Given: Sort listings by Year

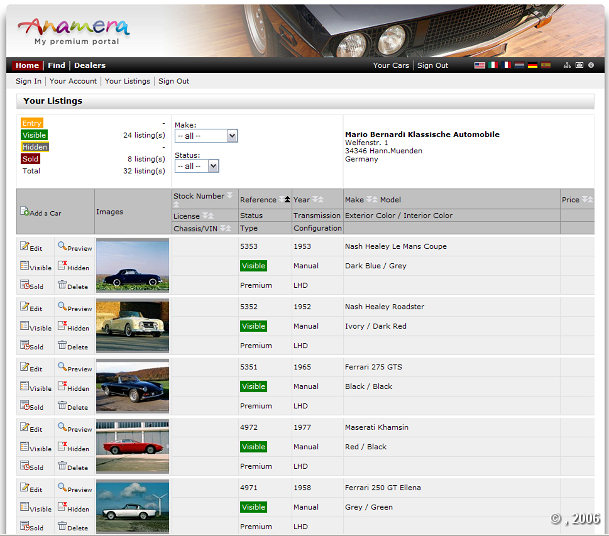Looking at the screenshot, I should (317, 199).
